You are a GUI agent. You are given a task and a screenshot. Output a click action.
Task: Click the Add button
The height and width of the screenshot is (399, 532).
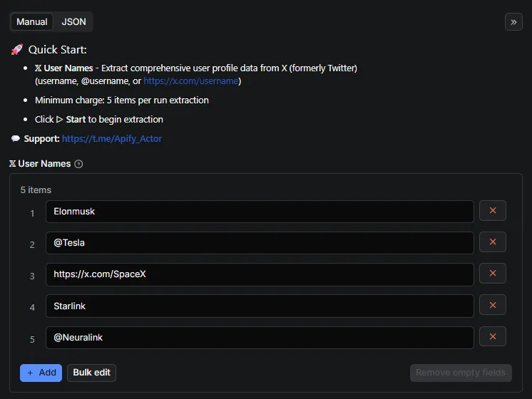[41, 373]
